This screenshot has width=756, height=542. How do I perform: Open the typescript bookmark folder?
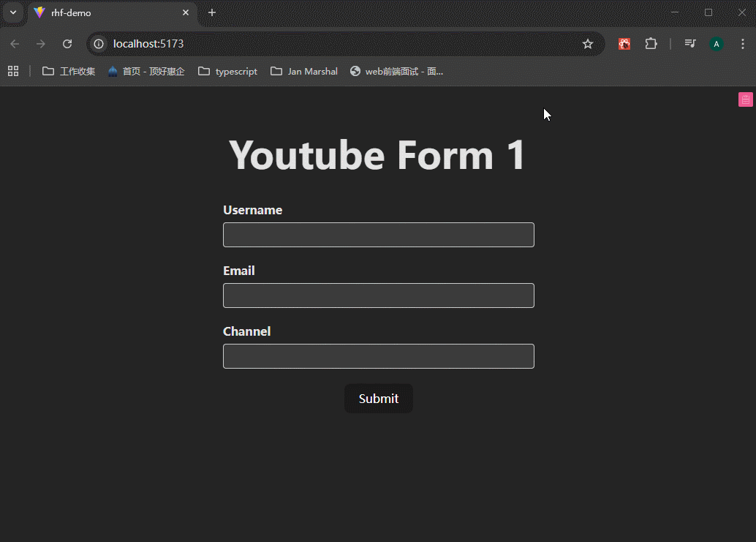click(x=228, y=71)
